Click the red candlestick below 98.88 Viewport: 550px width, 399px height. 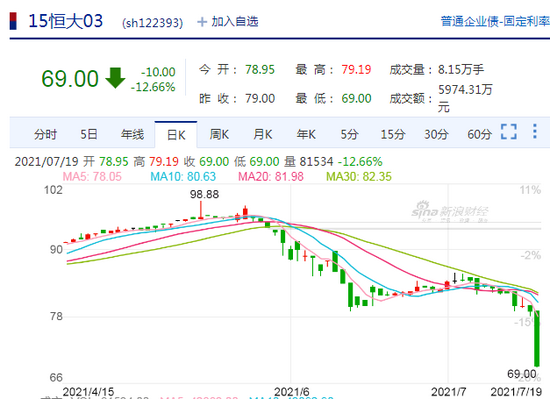coord(201,210)
